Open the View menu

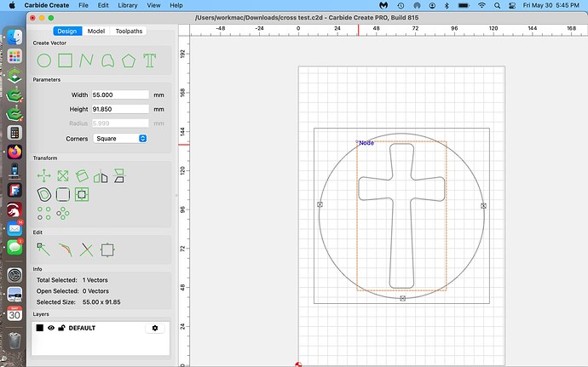pyautogui.click(x=153, y=5)
